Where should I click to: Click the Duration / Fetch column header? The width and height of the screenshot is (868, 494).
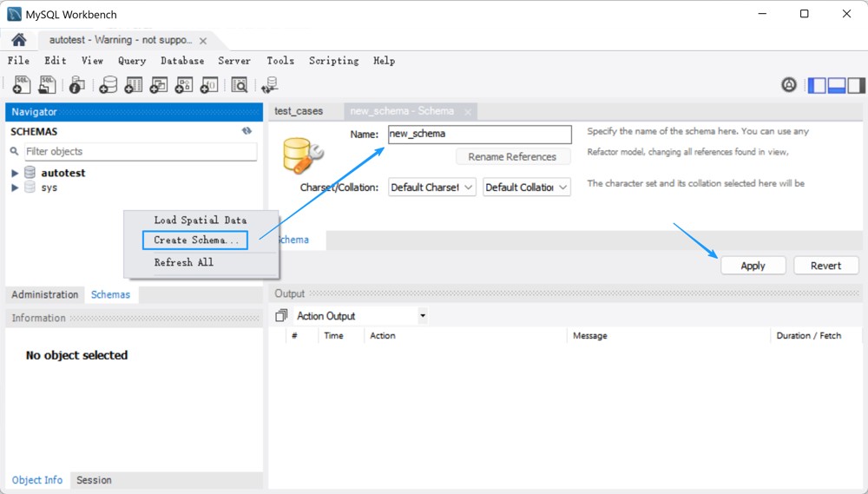(808, 336)
